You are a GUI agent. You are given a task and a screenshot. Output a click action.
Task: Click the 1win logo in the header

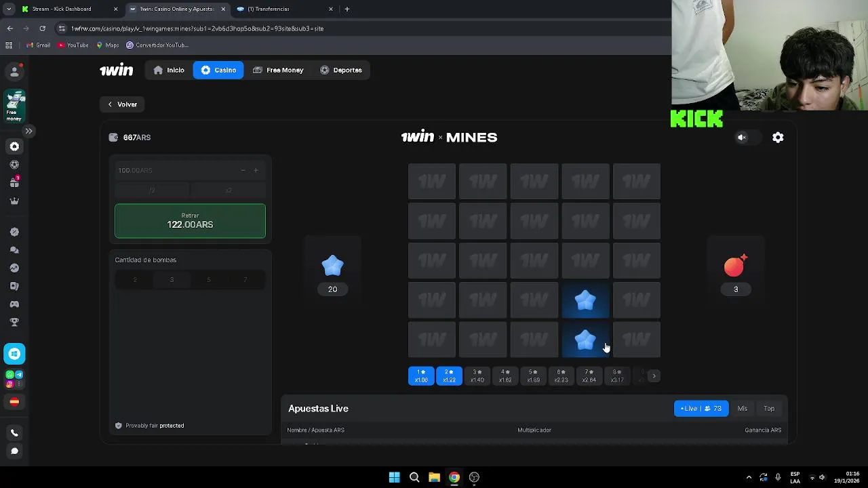pos(117,70)
